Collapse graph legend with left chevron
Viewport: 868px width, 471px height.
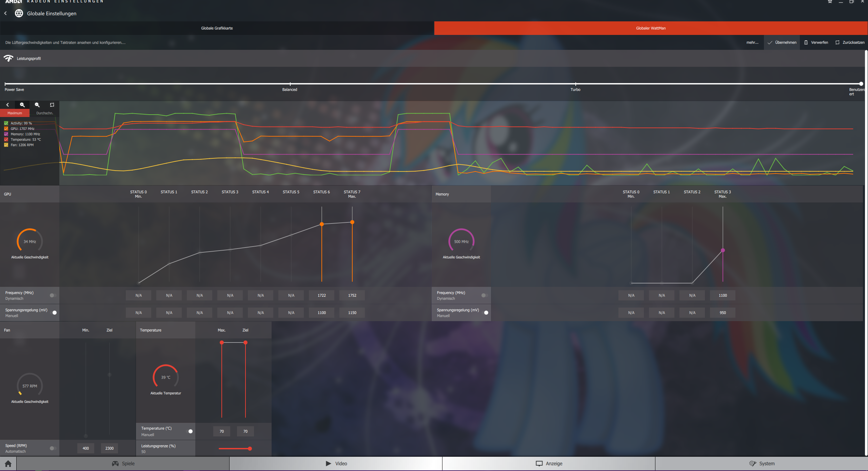click(x=7, y=105)
